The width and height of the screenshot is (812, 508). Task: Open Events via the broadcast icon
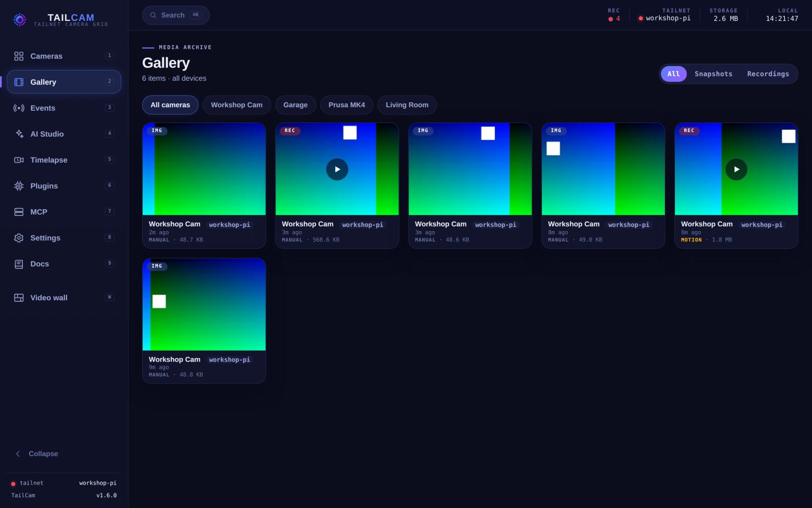point(19,108)
